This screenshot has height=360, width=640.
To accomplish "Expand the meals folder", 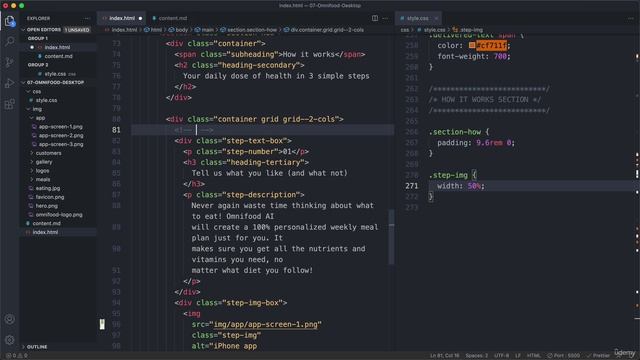I will [x=43, y=180].
